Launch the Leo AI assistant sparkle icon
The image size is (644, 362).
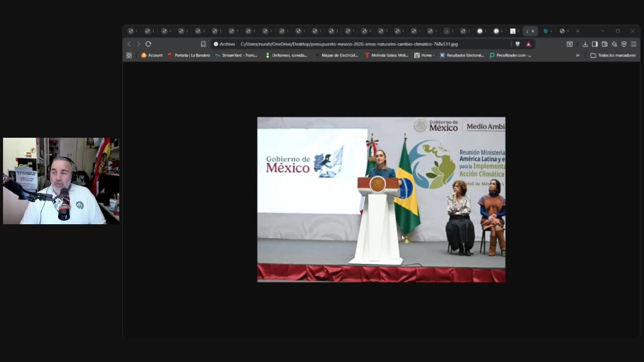(614, 44)
